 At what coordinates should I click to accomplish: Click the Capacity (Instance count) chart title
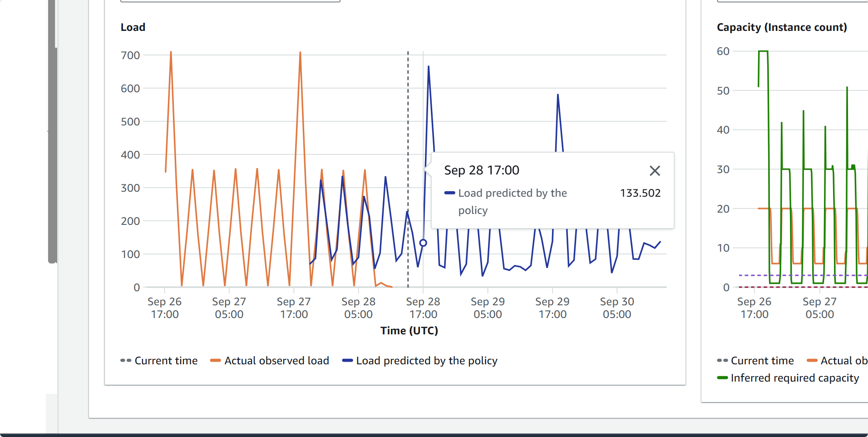781,27
